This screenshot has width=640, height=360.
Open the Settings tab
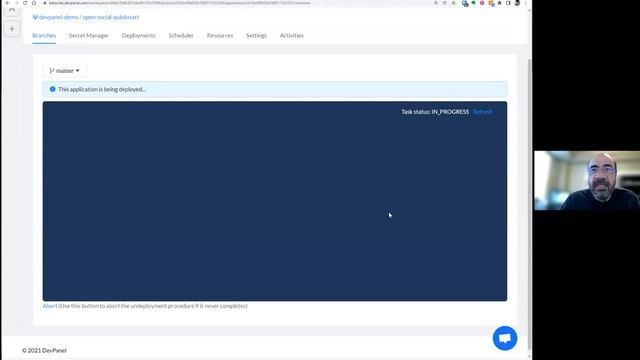pos(256,36)
